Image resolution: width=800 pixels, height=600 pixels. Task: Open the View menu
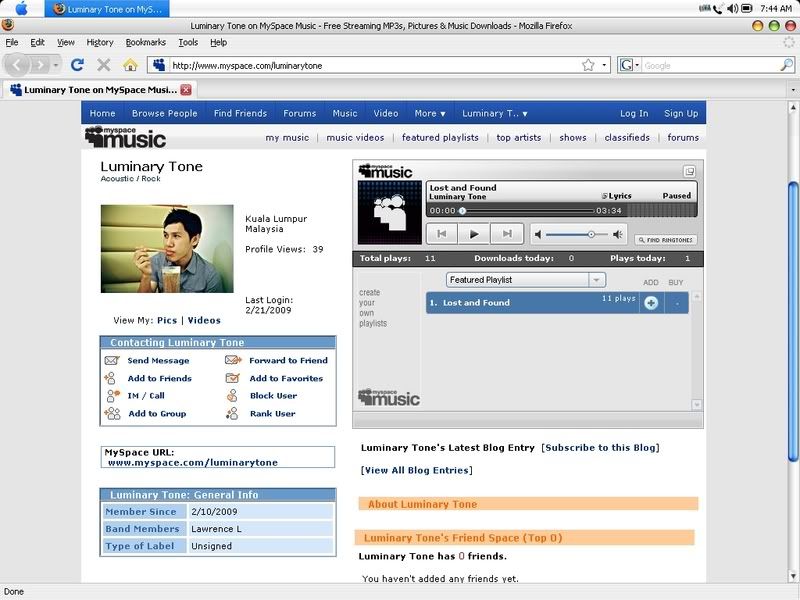click(x=66, y=42)
